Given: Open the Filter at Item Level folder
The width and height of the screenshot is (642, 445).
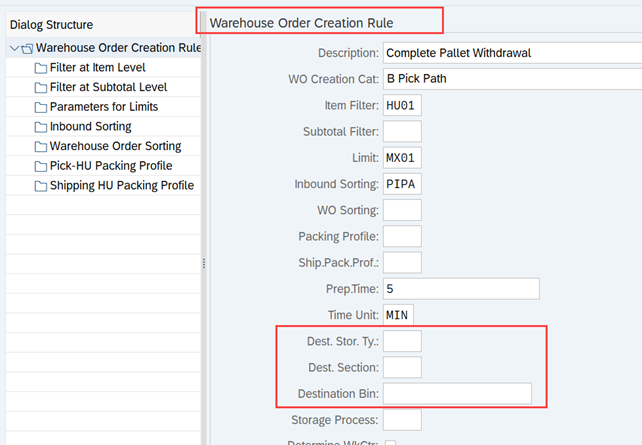Looking at the screenshot, I should [97, 68].
